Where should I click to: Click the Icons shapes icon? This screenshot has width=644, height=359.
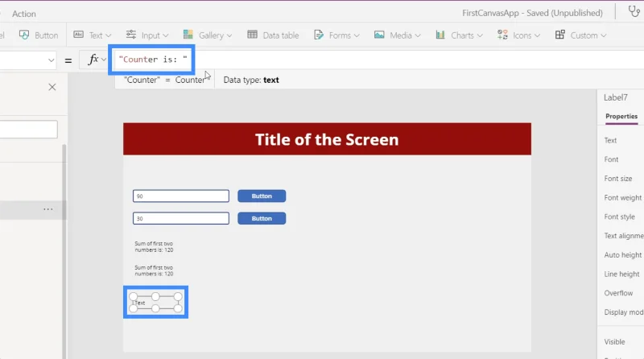tap(502, 35)
